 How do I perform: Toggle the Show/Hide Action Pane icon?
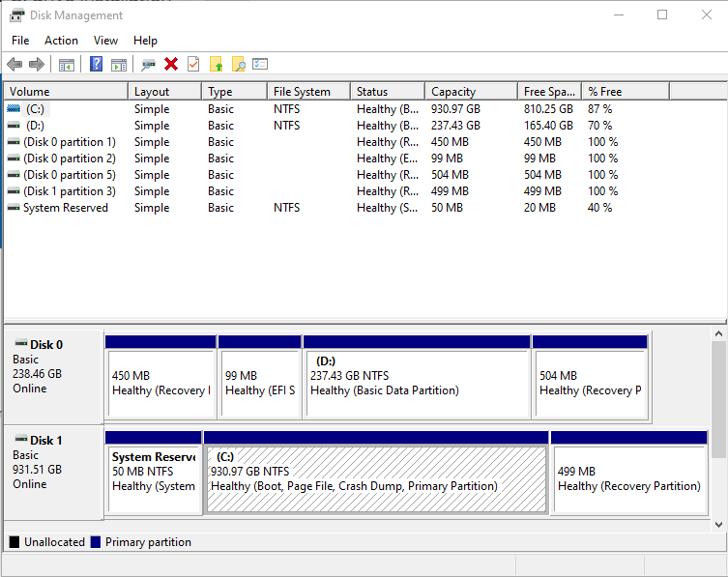pyautogui.click(x=119, y=65)
